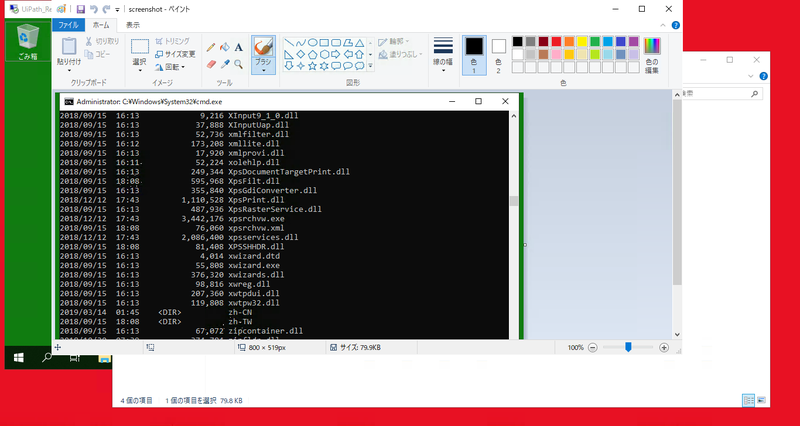
Task: Expand the shapes gallery More arrow
Action: (x=370, y=66)
